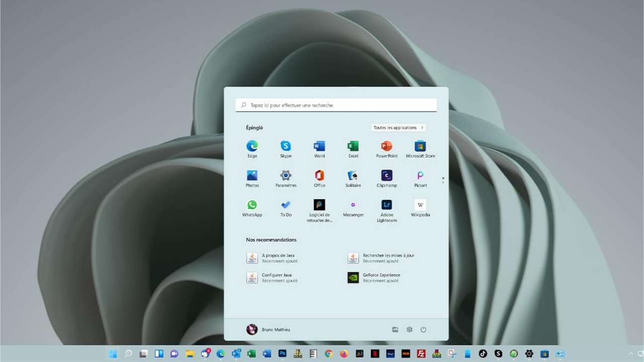The height and width of the screenshot is (362, 644).
Task: Open the Messenger app
Action: pyautogui.click(x=353, y=208)
